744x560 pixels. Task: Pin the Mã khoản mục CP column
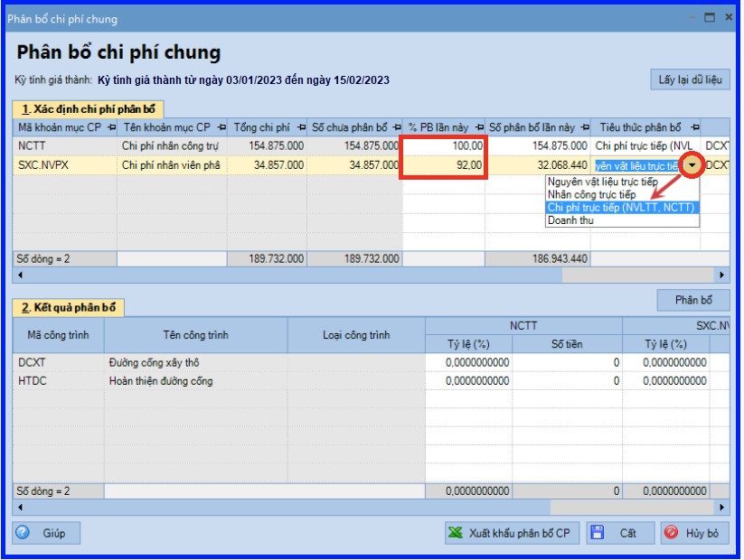[112, 127]
